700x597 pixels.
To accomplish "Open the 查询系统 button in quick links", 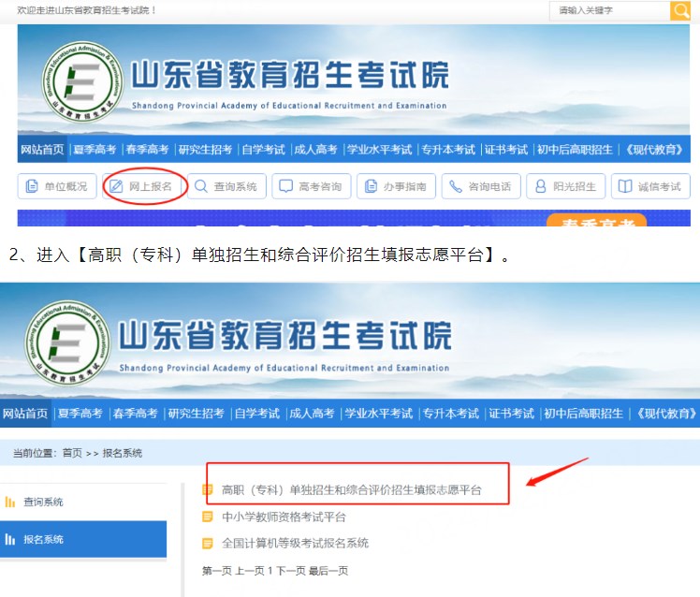I will click(226, 186).
